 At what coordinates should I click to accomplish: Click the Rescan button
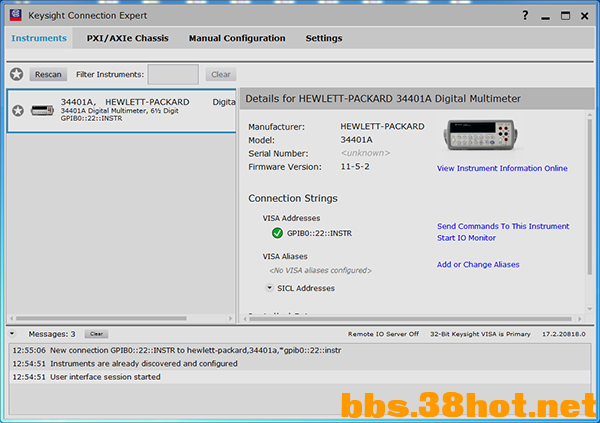(x=48, y=74)
